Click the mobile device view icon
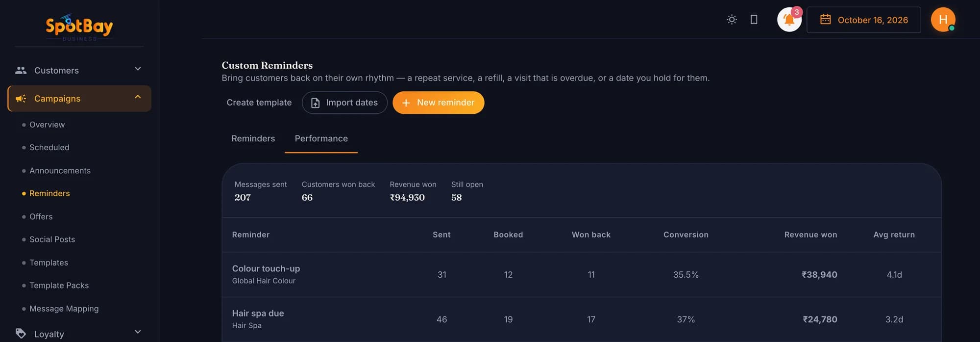Viewport: 980px width, 342px height. pos(754,20)
